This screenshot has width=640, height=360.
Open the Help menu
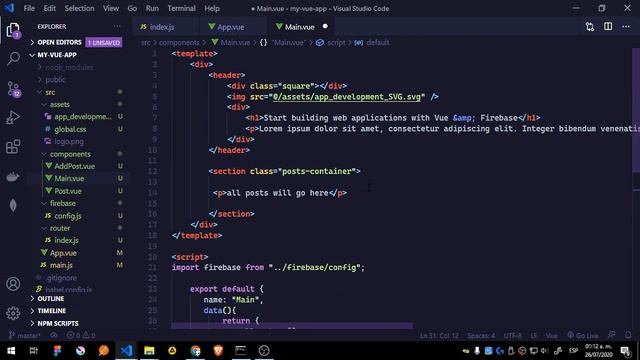click(x=212, y=8)
